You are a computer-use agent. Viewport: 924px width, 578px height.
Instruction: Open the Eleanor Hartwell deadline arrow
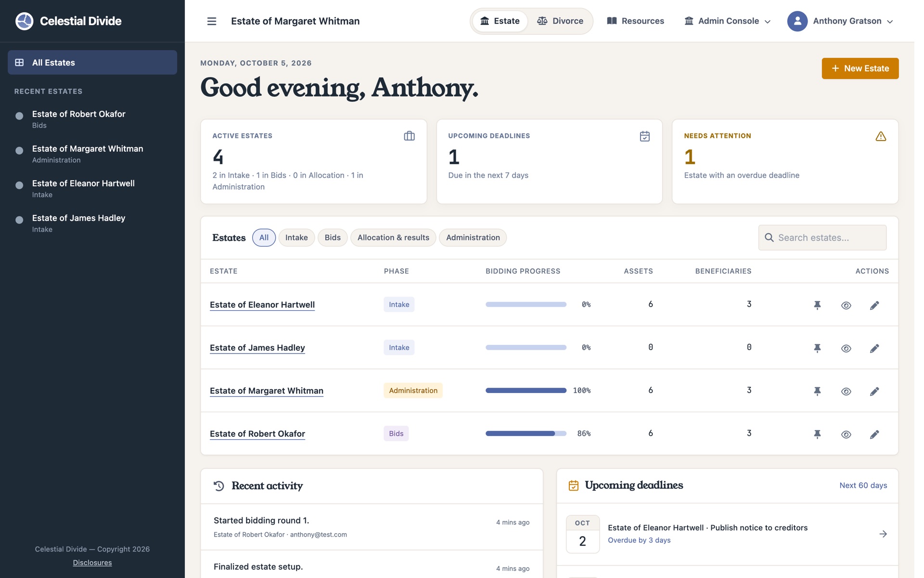pyautogui.click(x=883, y=534)
